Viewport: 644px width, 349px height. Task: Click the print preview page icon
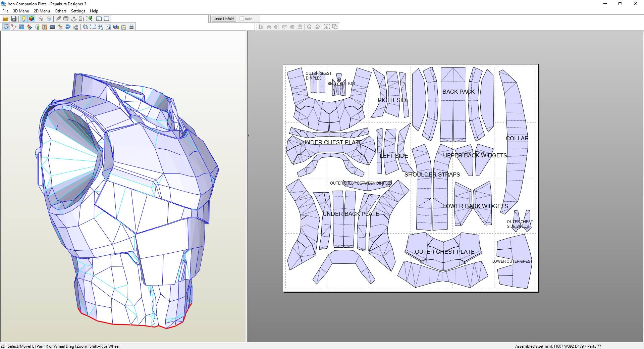[124, 27]
